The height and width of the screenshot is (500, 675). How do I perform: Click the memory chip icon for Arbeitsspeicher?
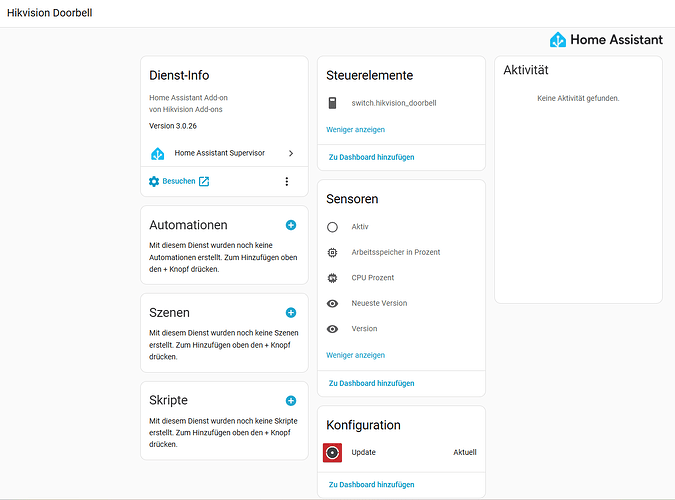[x=332, y=252]
